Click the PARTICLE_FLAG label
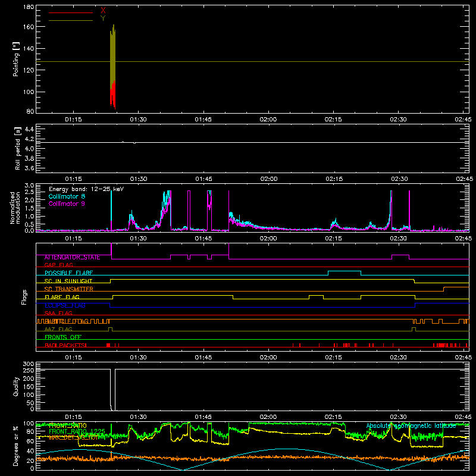This screenshot has height=476, width=476. click(67, 321)
